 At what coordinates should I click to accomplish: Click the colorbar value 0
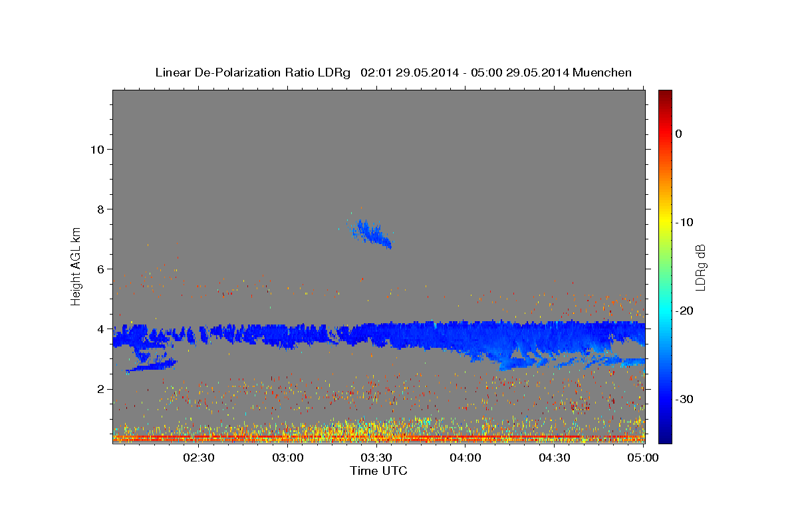[679, 134]
